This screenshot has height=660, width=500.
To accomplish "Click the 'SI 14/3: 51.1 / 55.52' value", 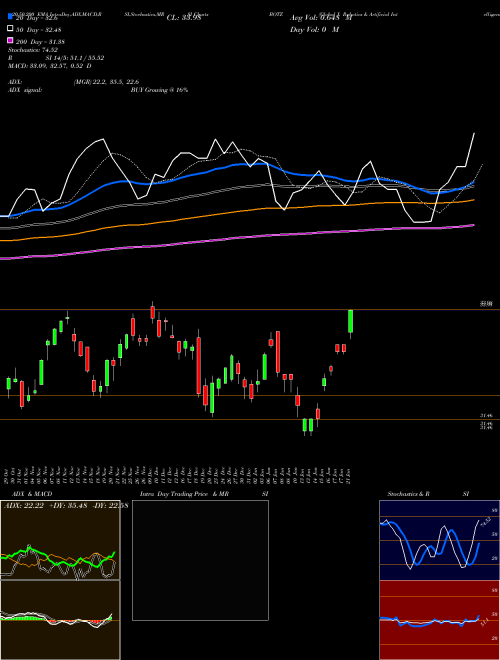I will tap(75, 58).
